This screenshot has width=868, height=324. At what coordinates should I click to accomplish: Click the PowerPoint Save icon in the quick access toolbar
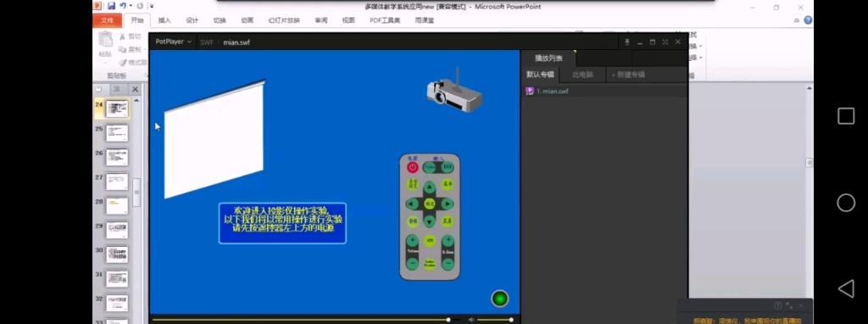pos(112,6)
